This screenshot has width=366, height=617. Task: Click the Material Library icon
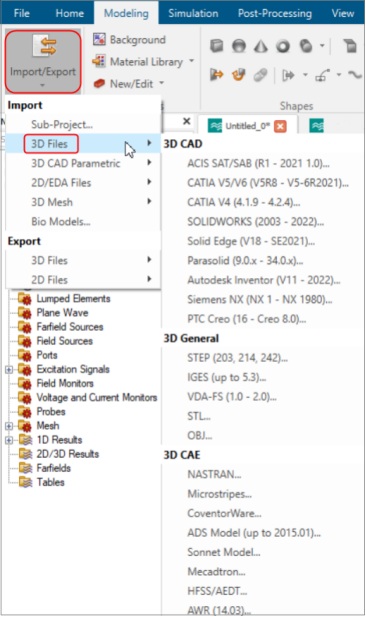pos(99,61)
